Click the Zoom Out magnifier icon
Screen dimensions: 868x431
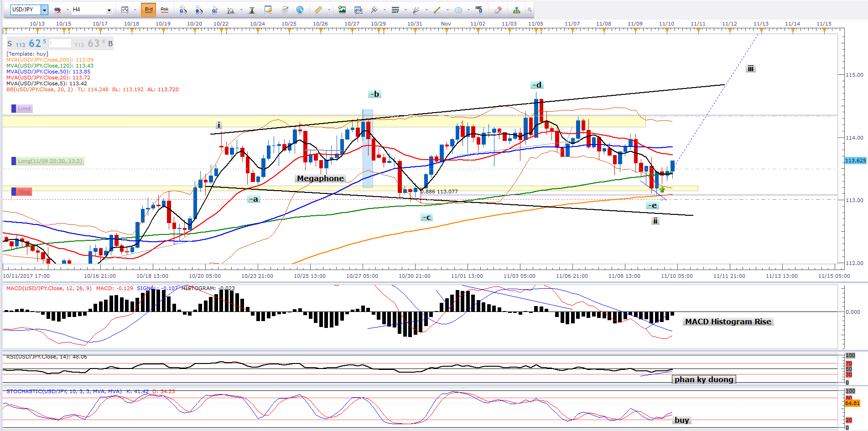coord(199,10)
